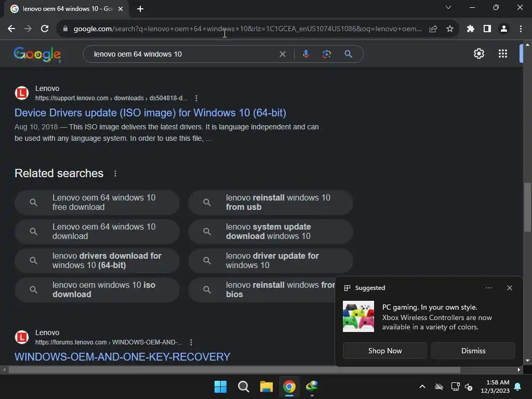Search by voice microphone icon
The height and width of the screenshot is (399, 532).
click(305, 54)
